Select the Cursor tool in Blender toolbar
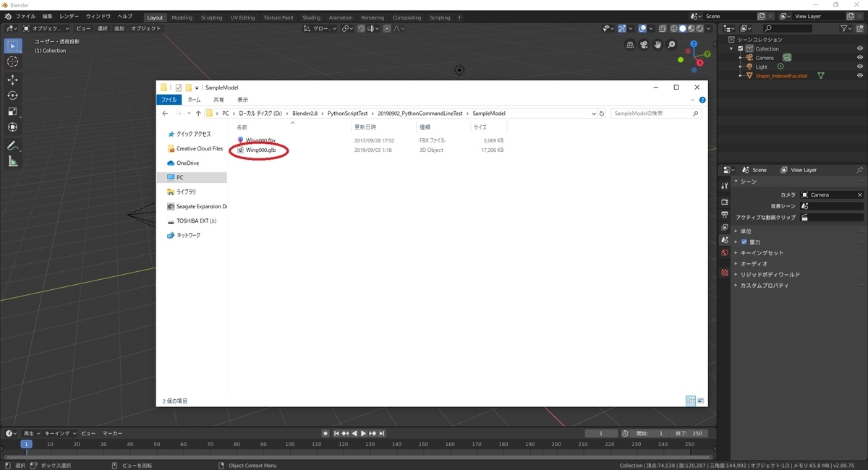The height and width of the screenshot is (470, 868). coord(12,62)
